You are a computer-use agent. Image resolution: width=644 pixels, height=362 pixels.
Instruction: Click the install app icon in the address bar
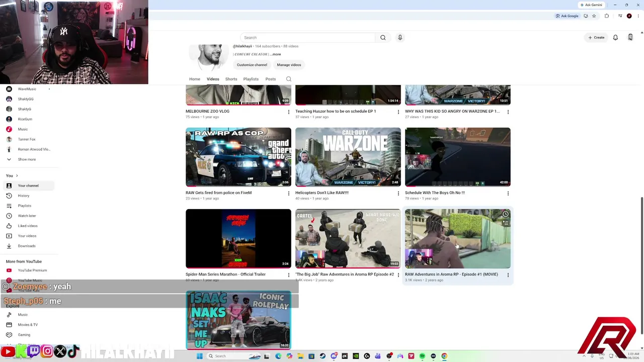click(x=586, y=16)
